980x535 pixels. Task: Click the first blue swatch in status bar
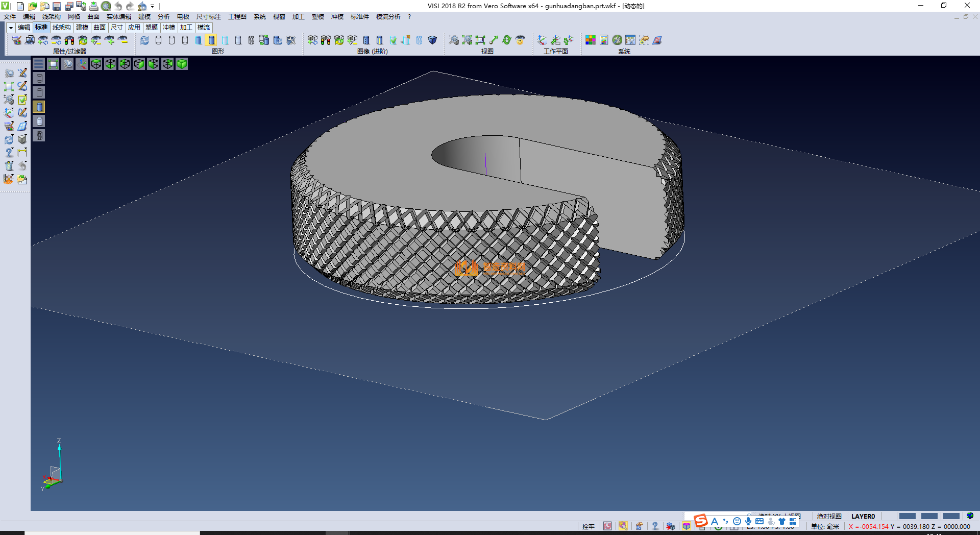click(x=907, y=516)
